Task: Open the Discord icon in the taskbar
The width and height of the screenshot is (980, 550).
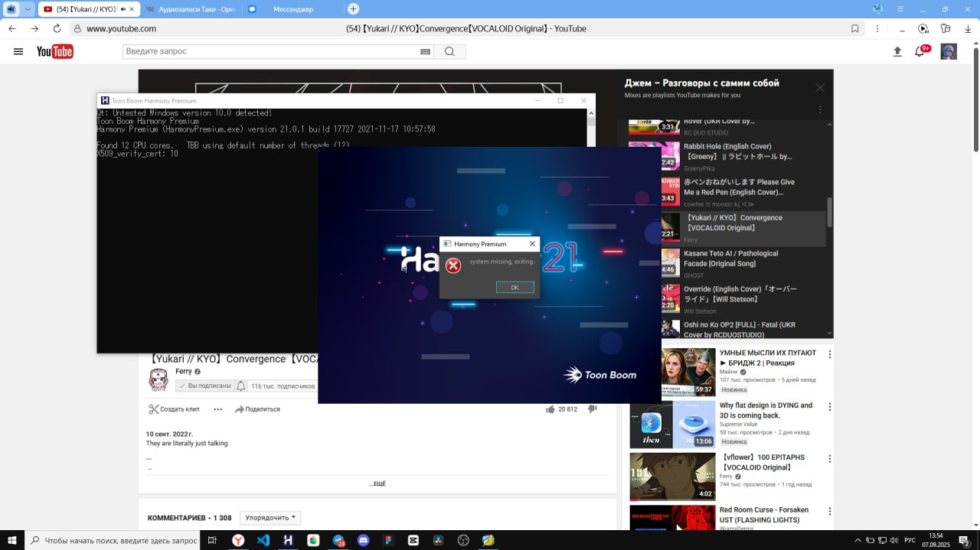Action: point(363,540)
